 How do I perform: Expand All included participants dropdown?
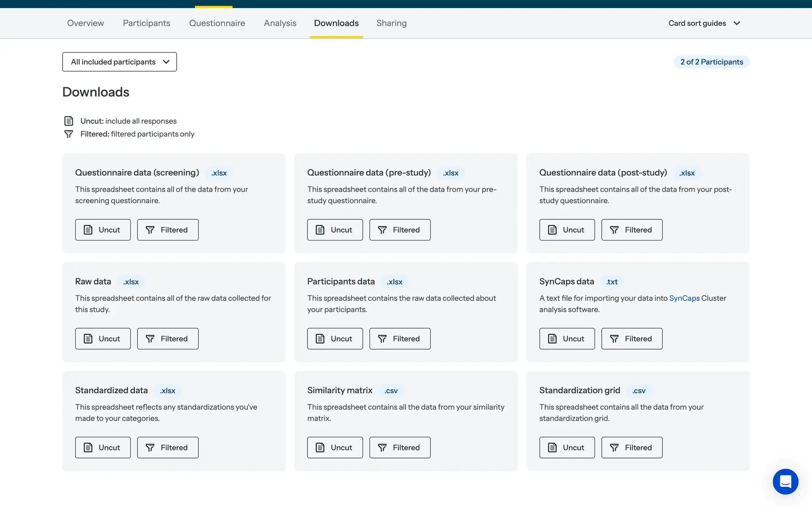120,62
